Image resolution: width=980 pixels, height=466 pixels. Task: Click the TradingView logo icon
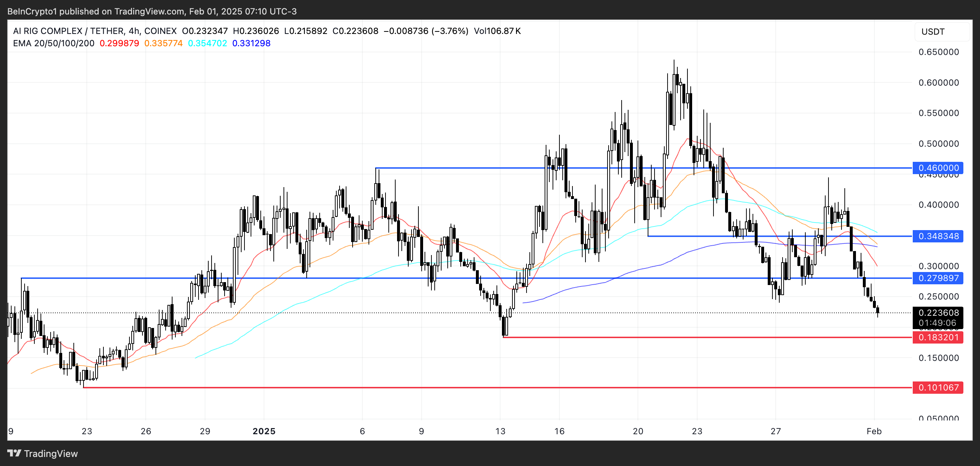(14, 453)
